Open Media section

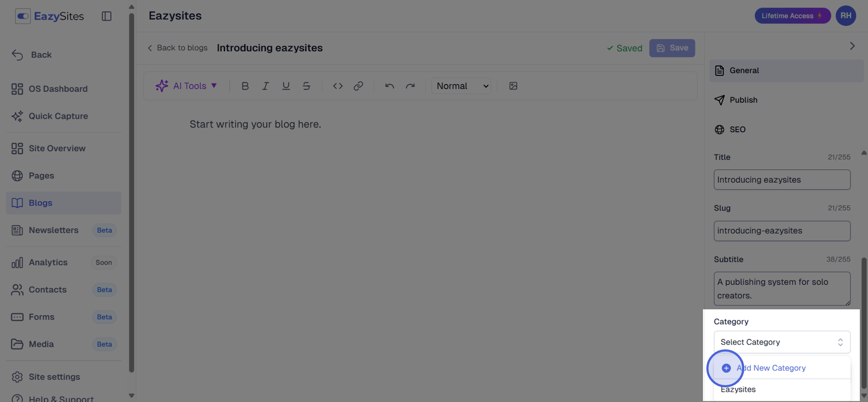pos(63,344)
